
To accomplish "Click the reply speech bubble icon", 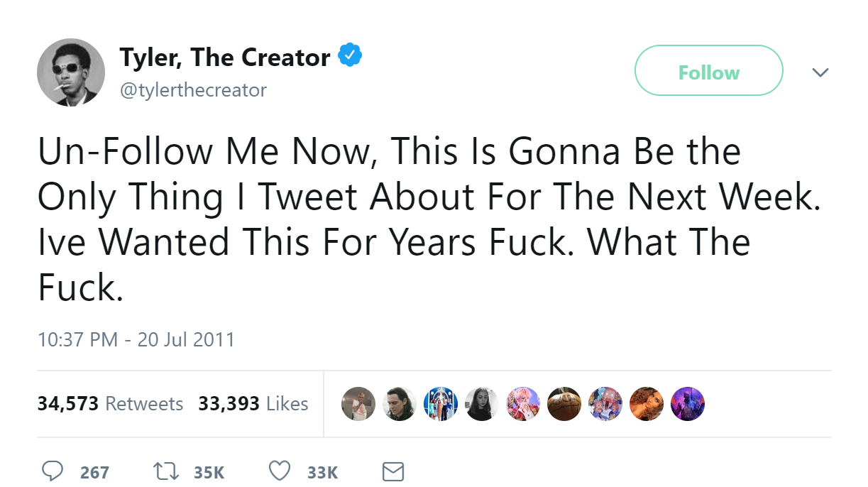I will tap(53, 471).
